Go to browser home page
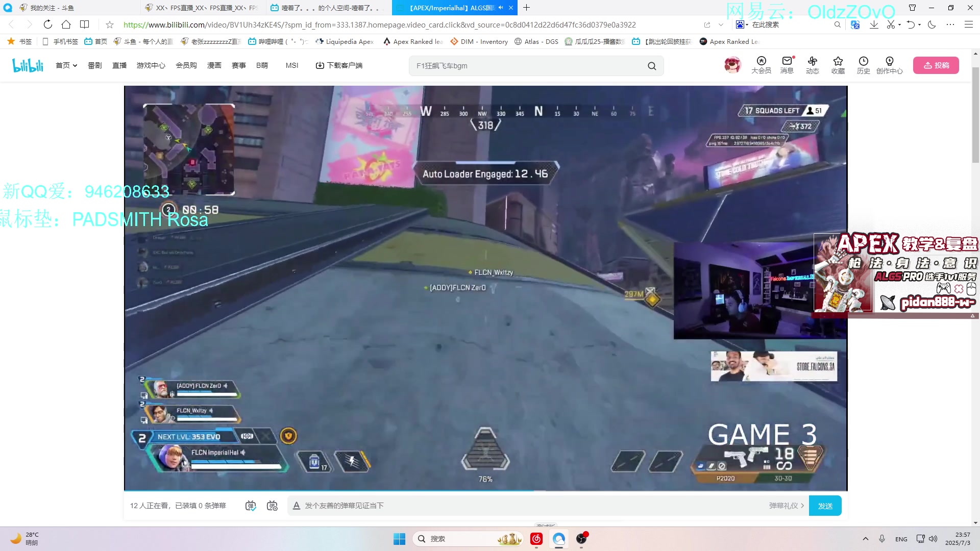 tap(66, 24)
